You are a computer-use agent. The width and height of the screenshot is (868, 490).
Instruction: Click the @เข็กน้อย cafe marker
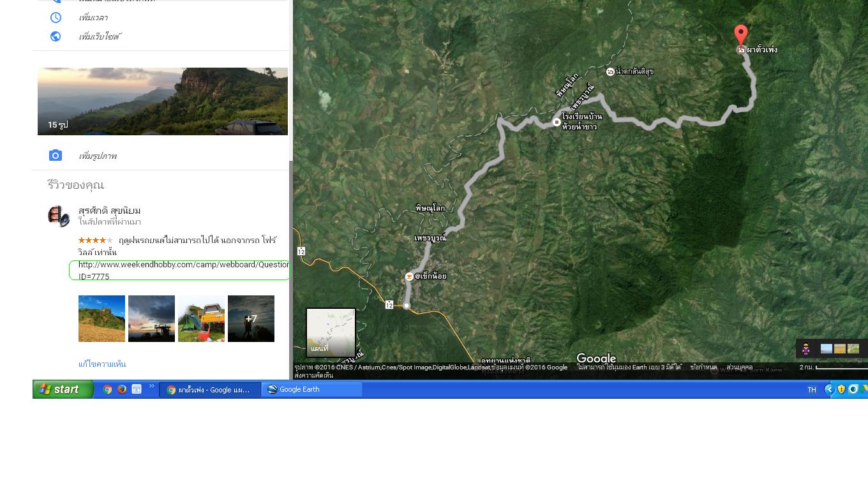point(409,276)
